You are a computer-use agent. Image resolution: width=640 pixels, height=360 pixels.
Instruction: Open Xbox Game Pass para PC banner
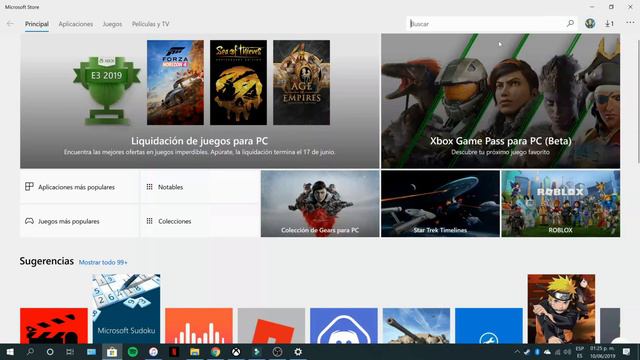click(x=500, y=101)
